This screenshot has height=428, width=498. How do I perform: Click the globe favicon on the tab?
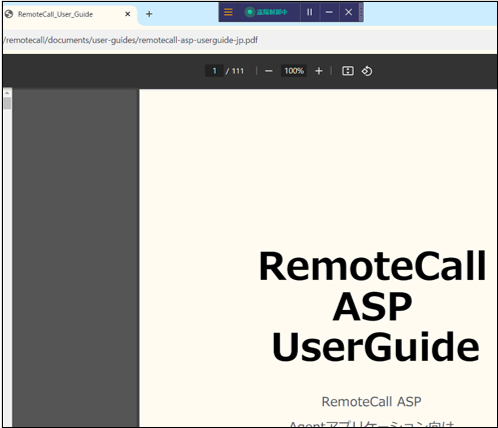click(x=9, y=14)
